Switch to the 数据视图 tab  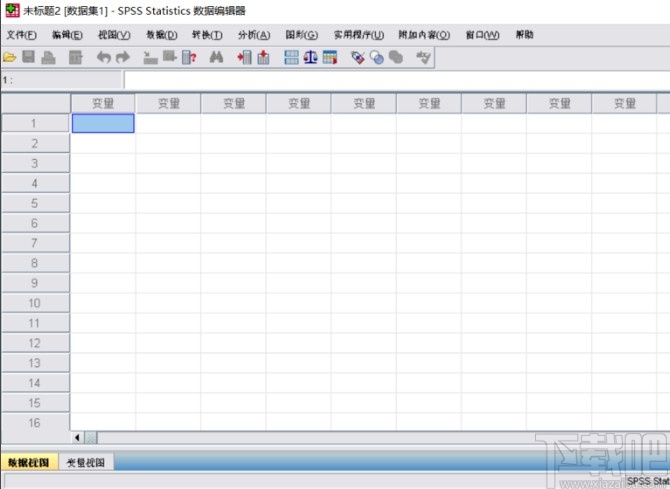click(x=29, y=462)
